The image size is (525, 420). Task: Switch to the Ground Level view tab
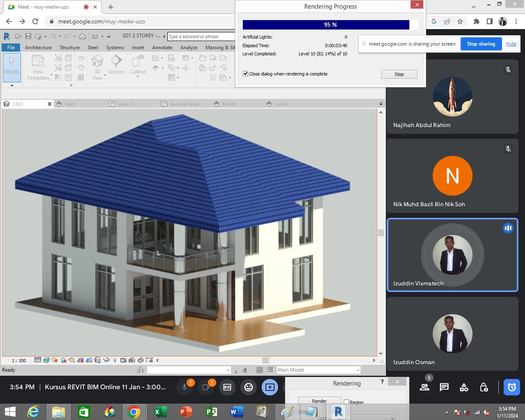tap(185, 104)
